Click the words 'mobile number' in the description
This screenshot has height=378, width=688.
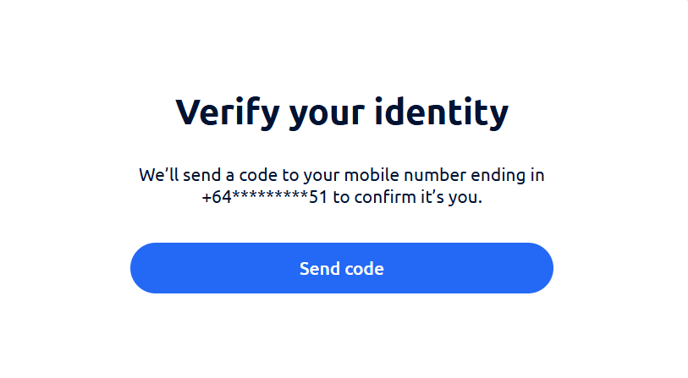click(405, 175)
